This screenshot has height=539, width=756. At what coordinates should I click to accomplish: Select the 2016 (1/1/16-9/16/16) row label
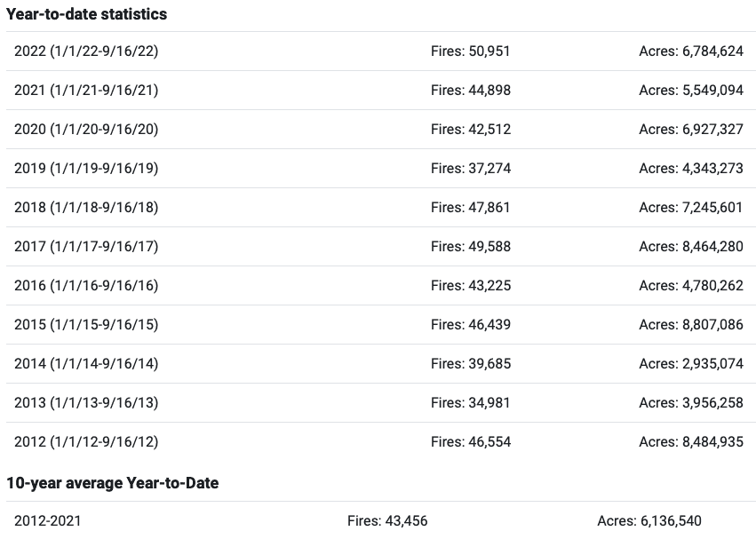pyautogui.click(x=86, y=285)
